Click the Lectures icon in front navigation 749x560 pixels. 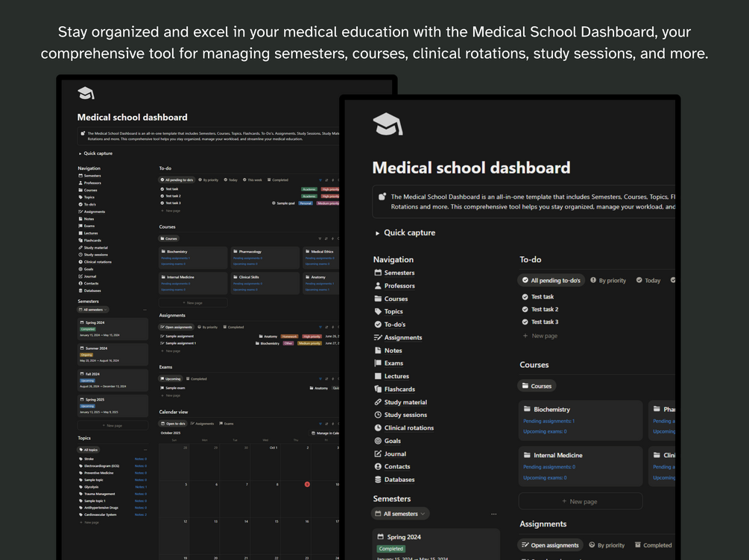(378, 376)
